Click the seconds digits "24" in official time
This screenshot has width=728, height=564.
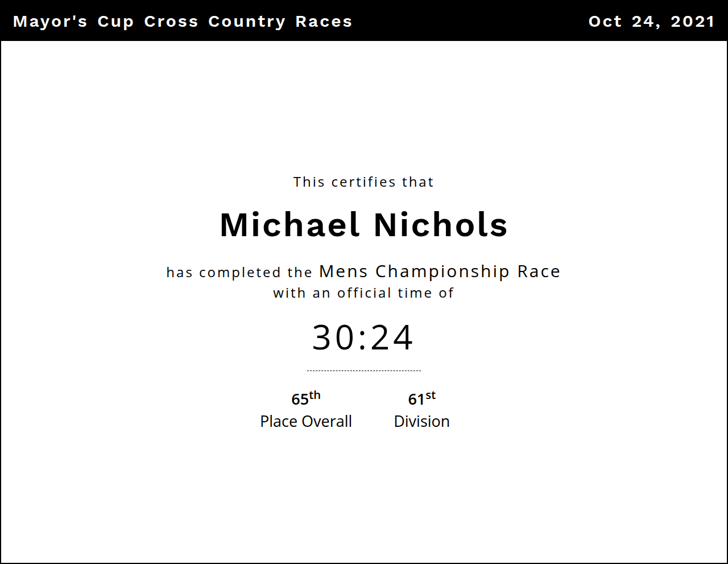(392, 337)
